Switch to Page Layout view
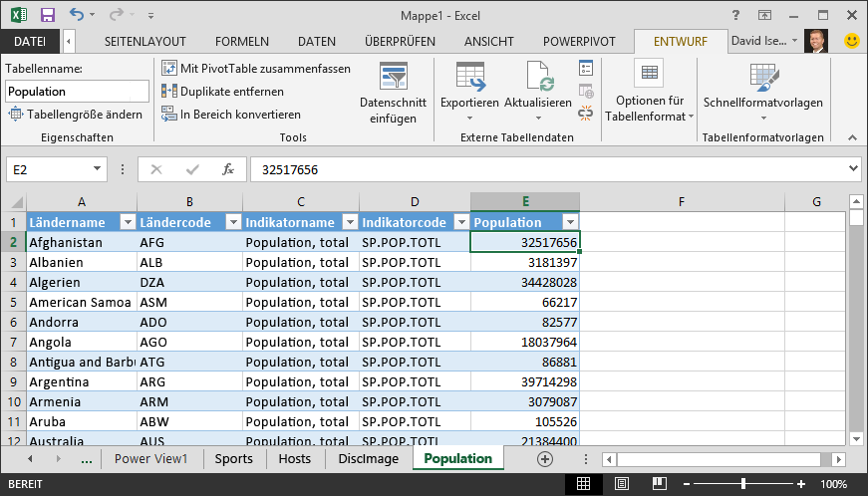 (x=622, y=484)
